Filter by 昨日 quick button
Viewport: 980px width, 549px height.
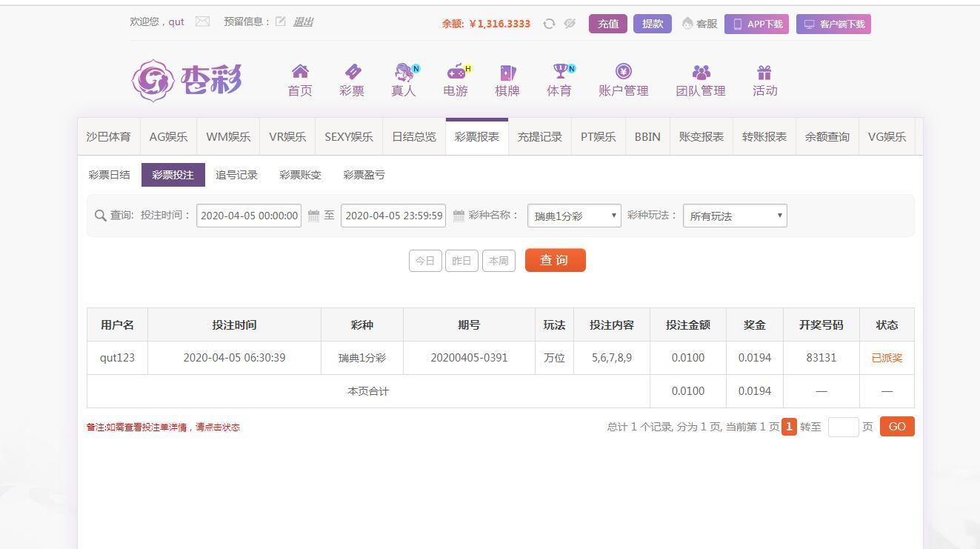461,261
